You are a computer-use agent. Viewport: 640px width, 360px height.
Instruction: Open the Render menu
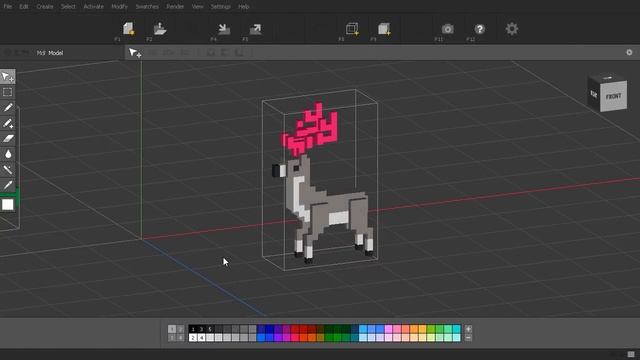point(175,7)
